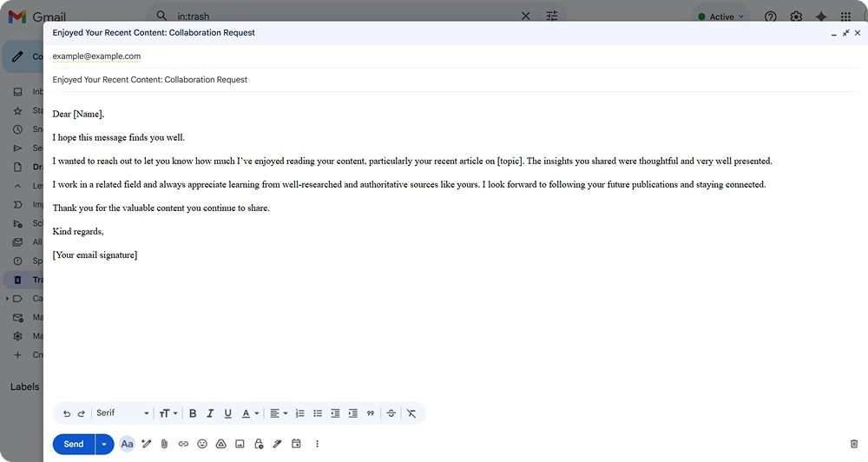This screenshot has width=868, height=462.
Task: Open Trash folder in Gmail sidebar
Action: (x=23, y=280)
